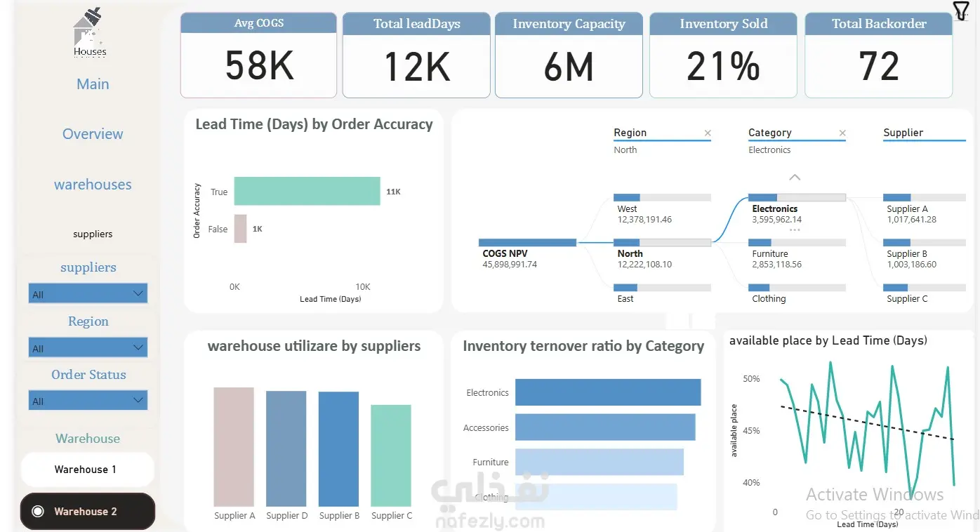Open the warehouses page link
This screenshot has width=980, height=532.
[x=93, y=185]
